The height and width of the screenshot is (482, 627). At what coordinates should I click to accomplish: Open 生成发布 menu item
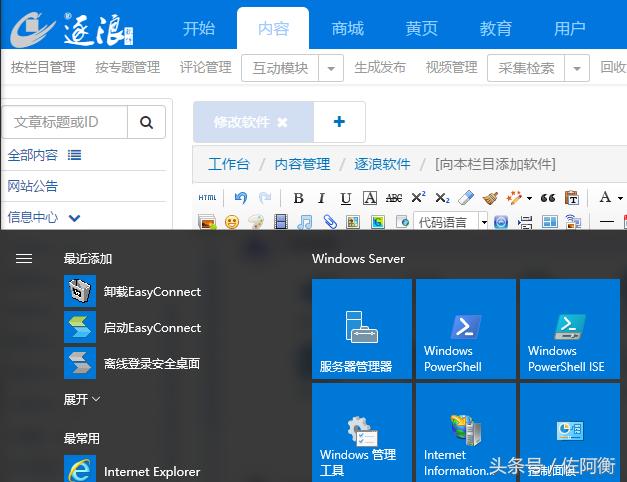point(380,67)
